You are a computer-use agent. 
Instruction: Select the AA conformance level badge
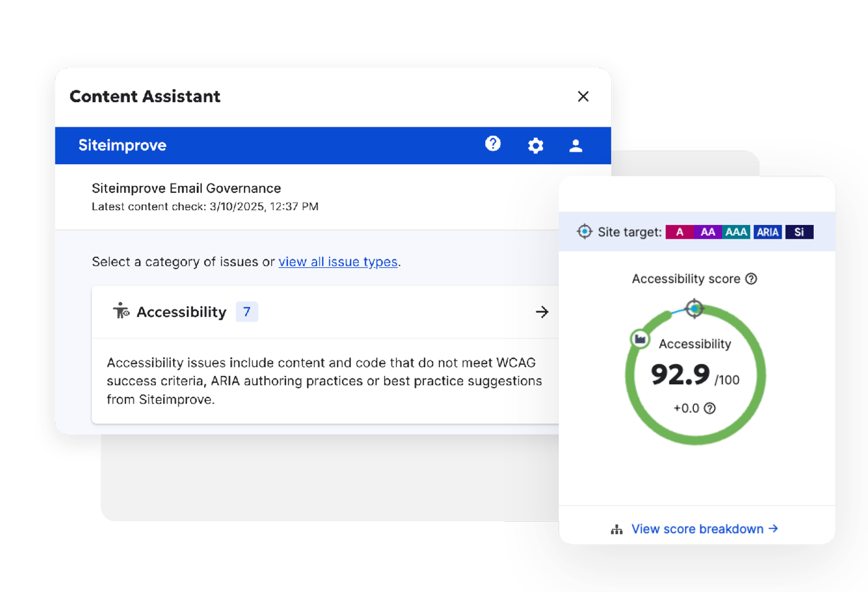(x=707, y=232)
